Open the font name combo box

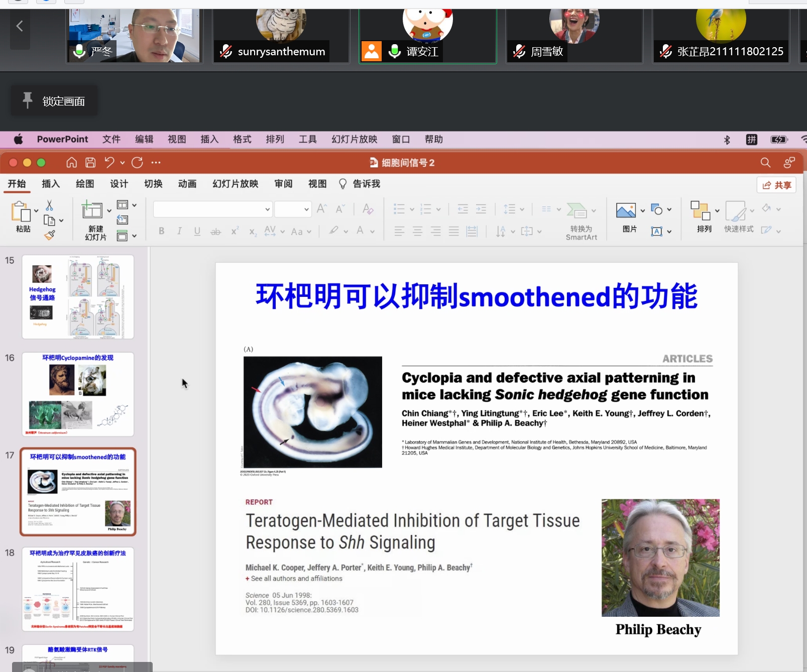coord(213,209)
